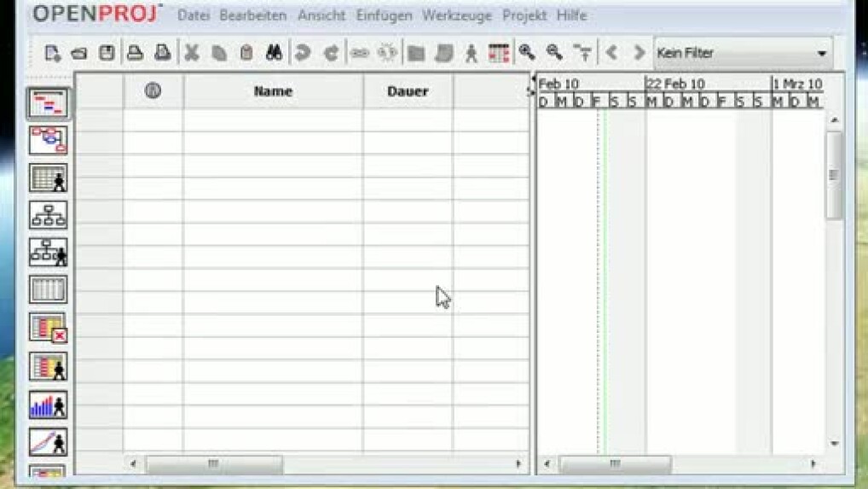Click the first empty cell under Name

(273, 120)
